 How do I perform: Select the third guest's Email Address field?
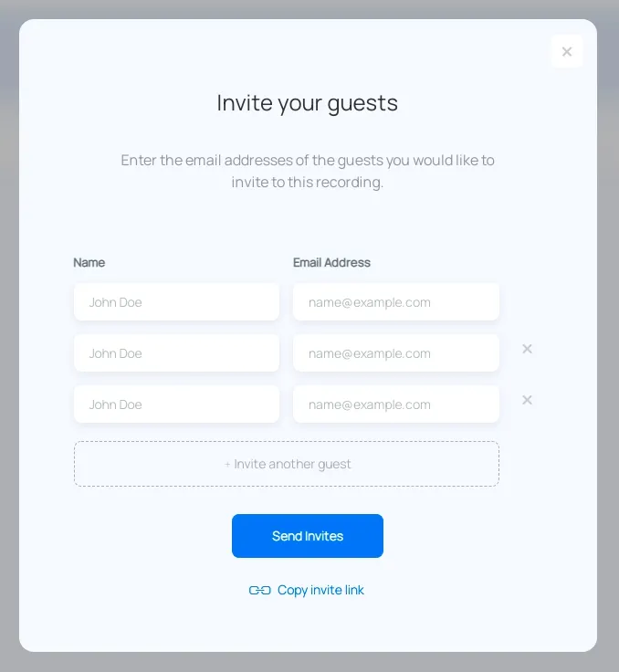(395, 404)
